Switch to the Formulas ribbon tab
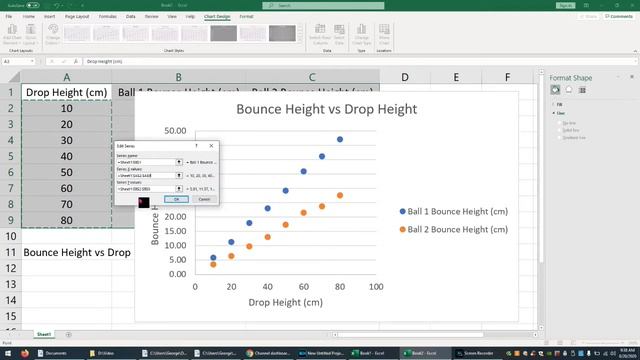This screenshot has height=360, width=640. pyautogui.click(x=107, y=16)
